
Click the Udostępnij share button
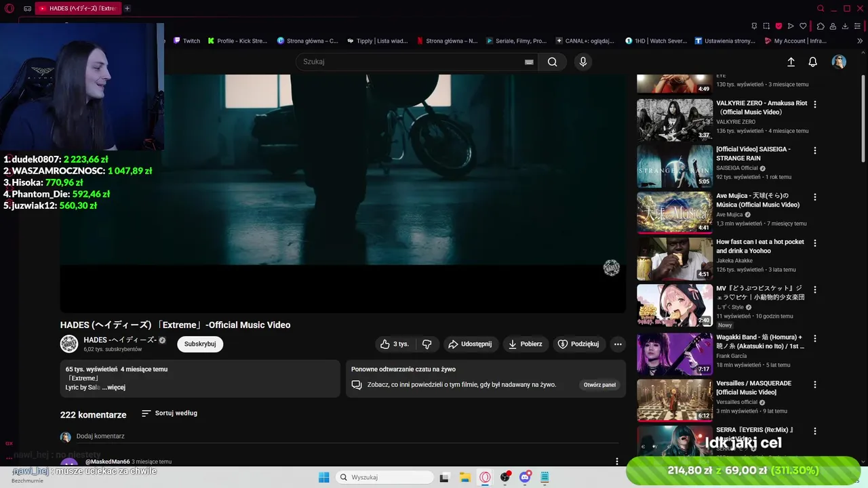pyautogui.click(x=470, y=344)
